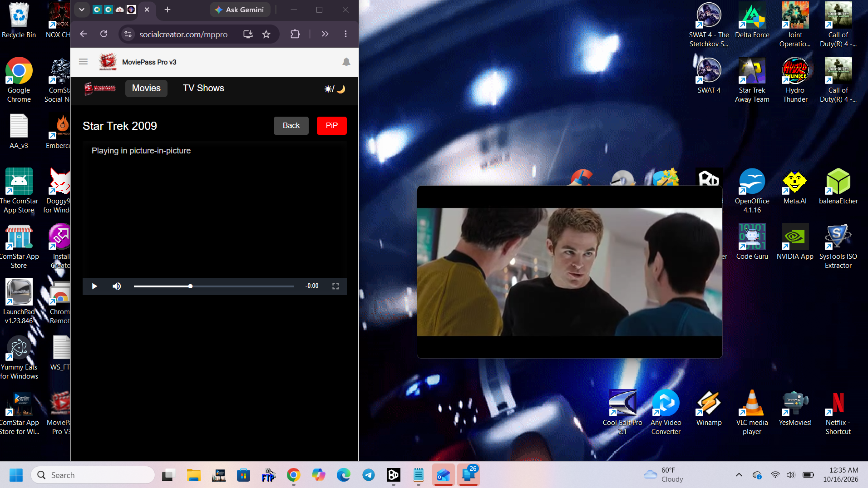Switch to the TV Shows tab

click(203, 88)
